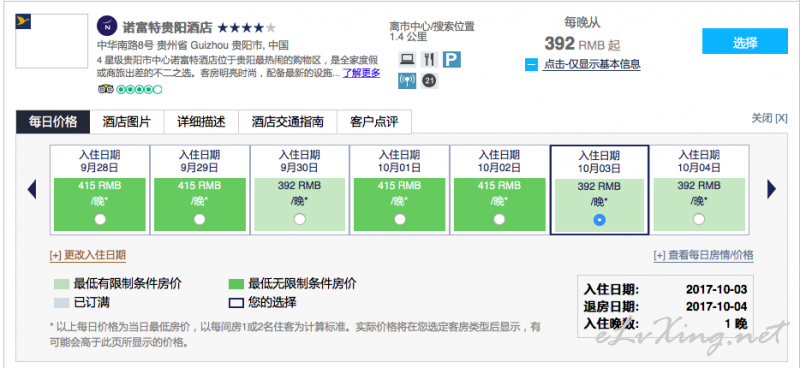Screen dimensions: 800x368
Task: Click the 您的选择 outlined legend box
Action: pos(236,303)
